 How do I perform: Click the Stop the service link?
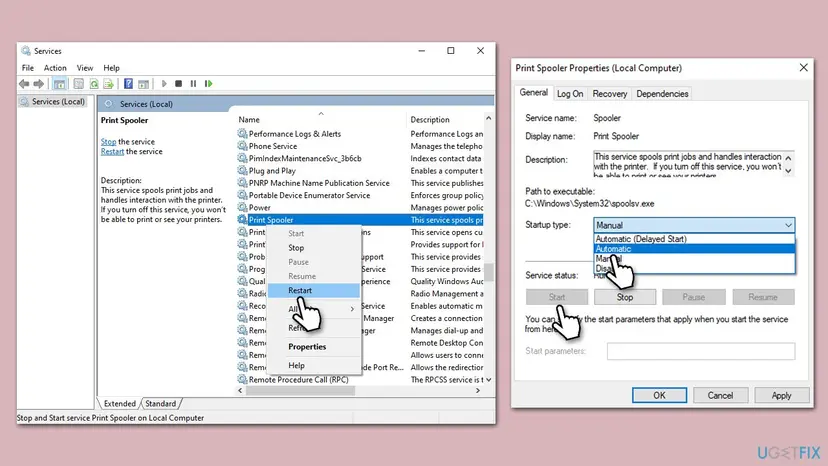[x=108, y=142]
